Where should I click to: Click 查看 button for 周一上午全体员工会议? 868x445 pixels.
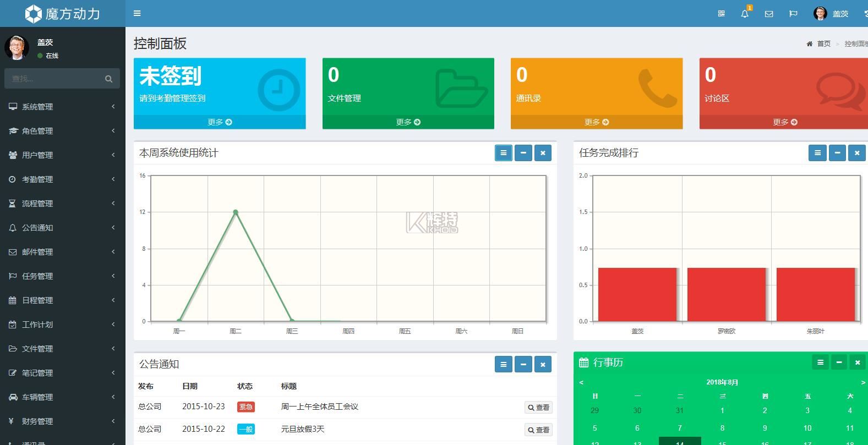538,407
